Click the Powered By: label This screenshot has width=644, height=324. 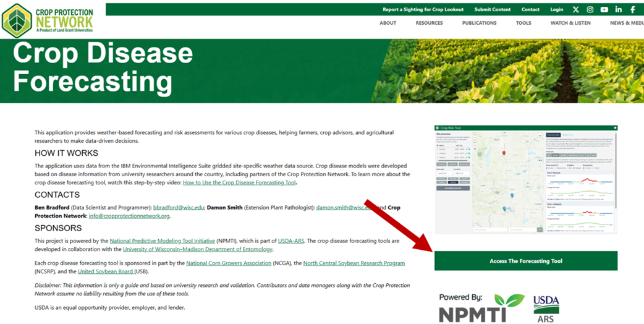coord(460,297)
